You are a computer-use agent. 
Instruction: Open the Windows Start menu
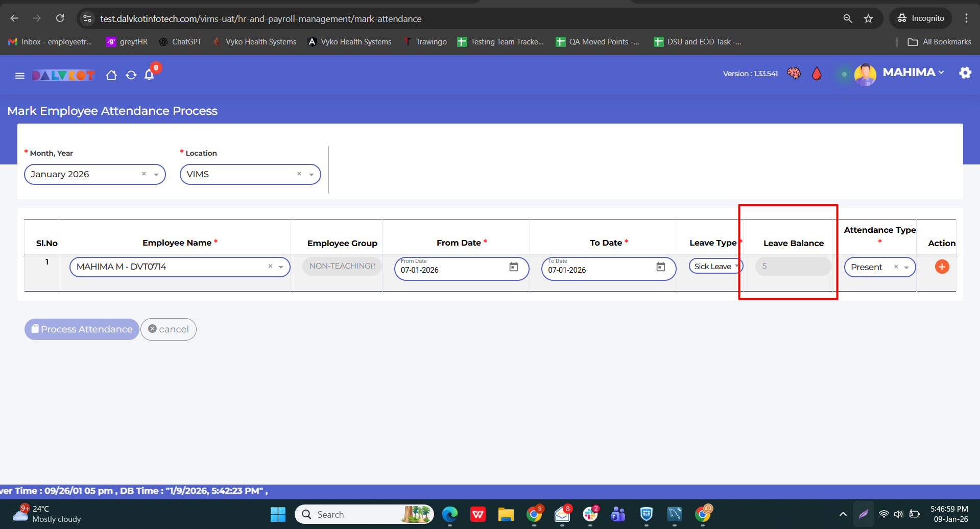pos(278,514)
